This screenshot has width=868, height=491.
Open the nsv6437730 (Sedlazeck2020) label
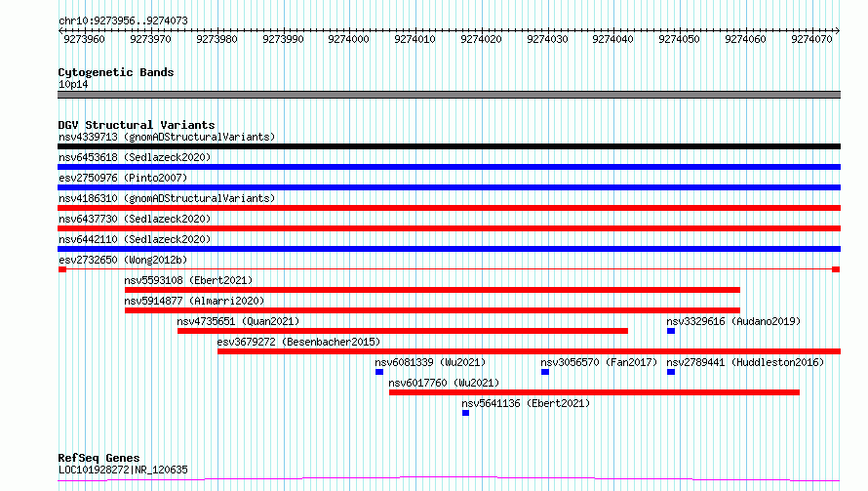pos(135,219)
